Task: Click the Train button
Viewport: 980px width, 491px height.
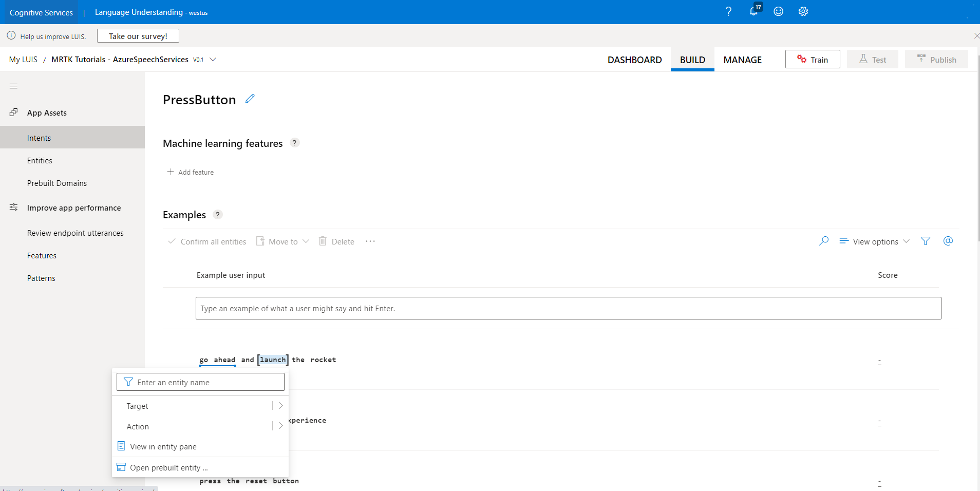Action: pos(813,59)
